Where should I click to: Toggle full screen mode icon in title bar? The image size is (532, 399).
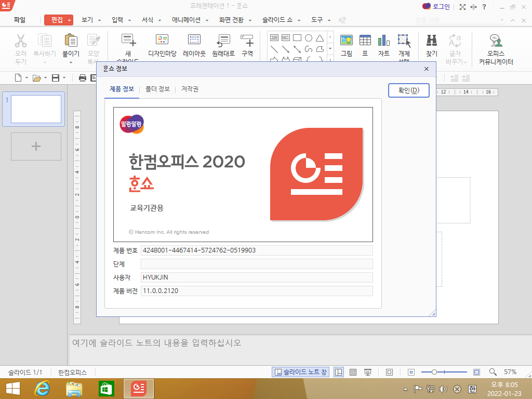[462, 7]
